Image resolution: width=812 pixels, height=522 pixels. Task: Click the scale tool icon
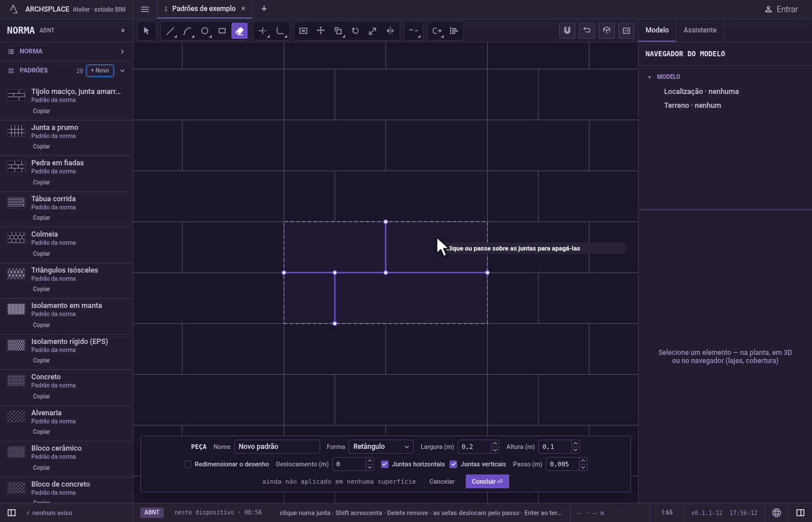(373, 31)
